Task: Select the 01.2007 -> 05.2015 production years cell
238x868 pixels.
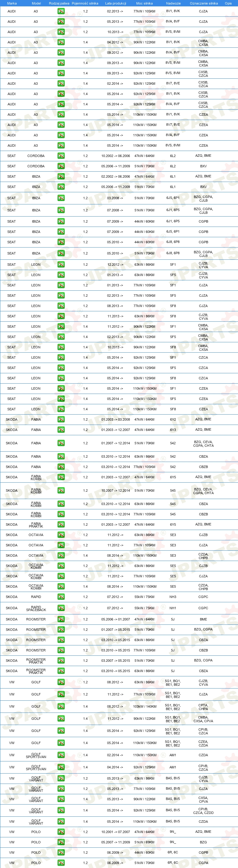Action: pyautogui.click(x=115, y=630)
